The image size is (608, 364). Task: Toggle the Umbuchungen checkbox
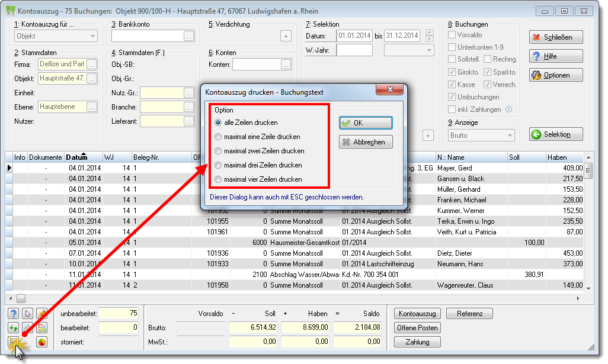pos(452,97)
